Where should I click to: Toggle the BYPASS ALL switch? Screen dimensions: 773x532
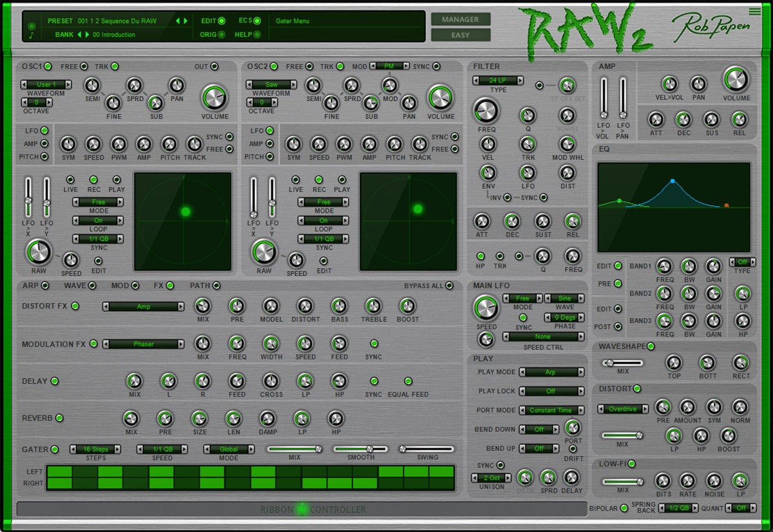[449, 285]
